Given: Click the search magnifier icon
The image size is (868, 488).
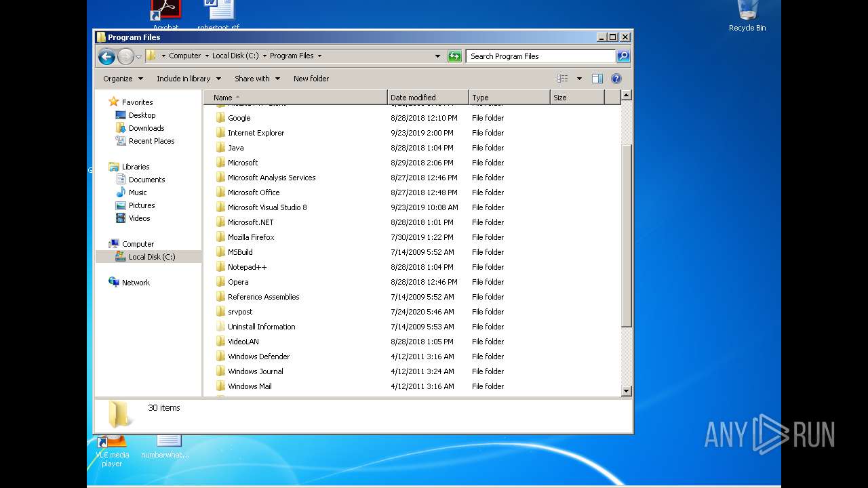Looking at the screenshot, I should pyautogui.click(x=623, y=56).
